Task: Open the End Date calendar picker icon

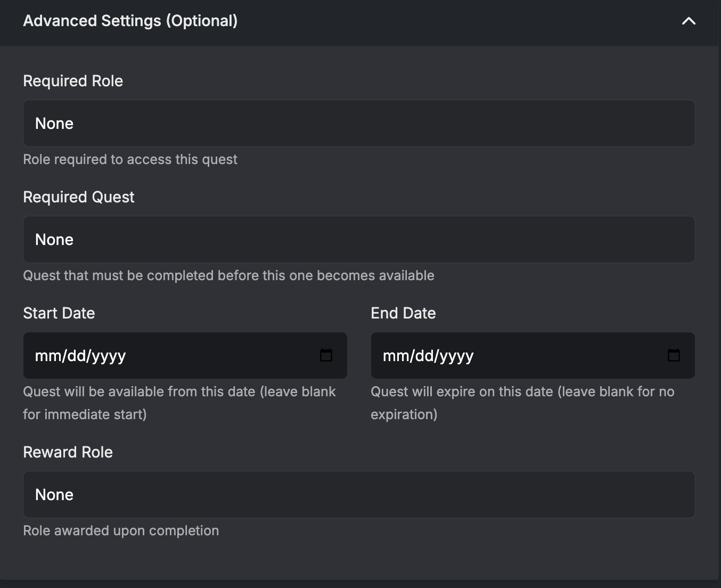Action: click(x=674, y=355)
